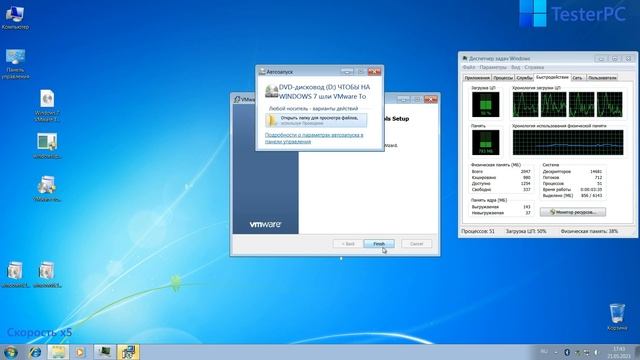Select the Windows 7 VMware disc image file on desktop
The width and height of the screenshot is (640, 360).
tap(47, 105)
